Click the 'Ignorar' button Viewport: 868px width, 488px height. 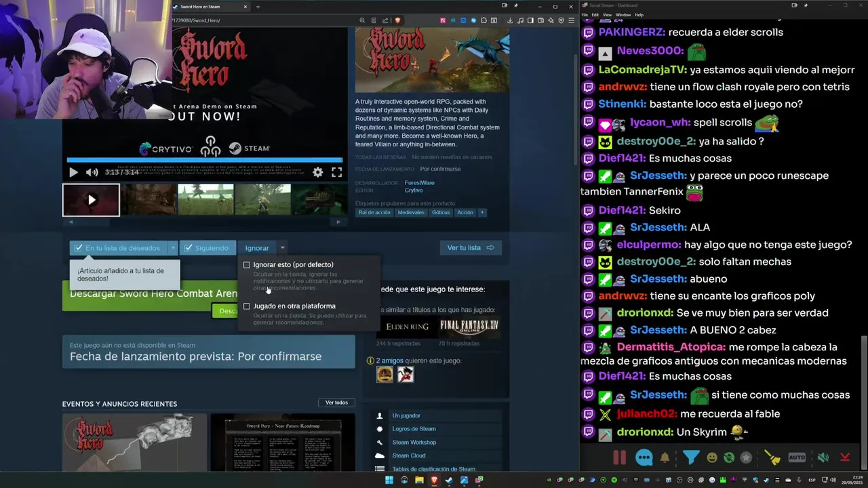click(257, 248)
